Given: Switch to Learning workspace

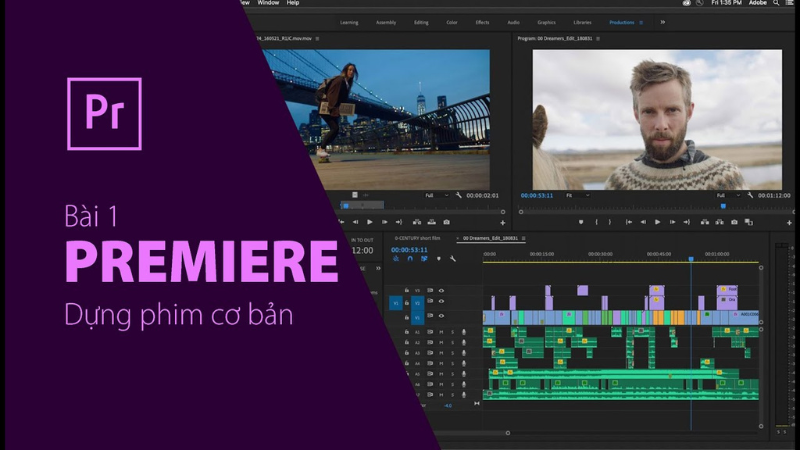Looking at the screenshot, I should [349, 22].
